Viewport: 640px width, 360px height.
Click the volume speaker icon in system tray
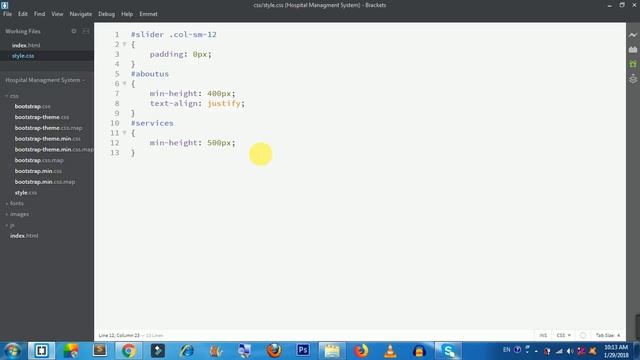pyautogui.click(x=570, y=351)
